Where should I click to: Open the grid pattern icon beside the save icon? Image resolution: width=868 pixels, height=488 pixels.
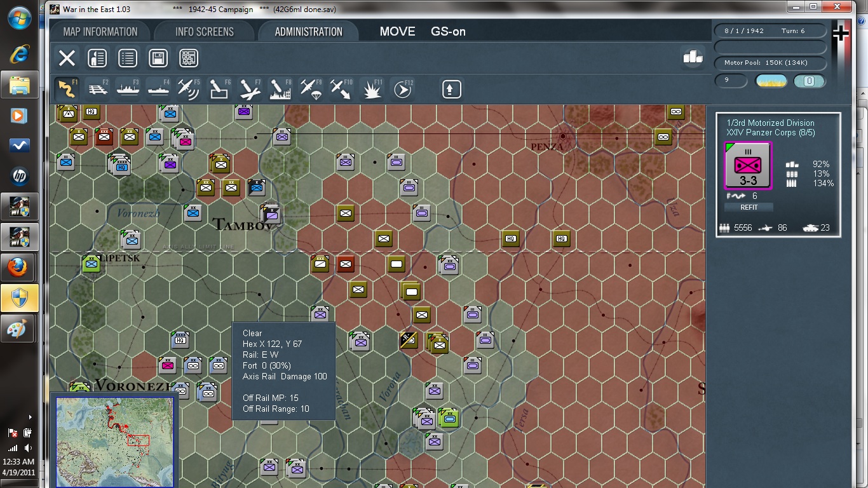(189, 58)
